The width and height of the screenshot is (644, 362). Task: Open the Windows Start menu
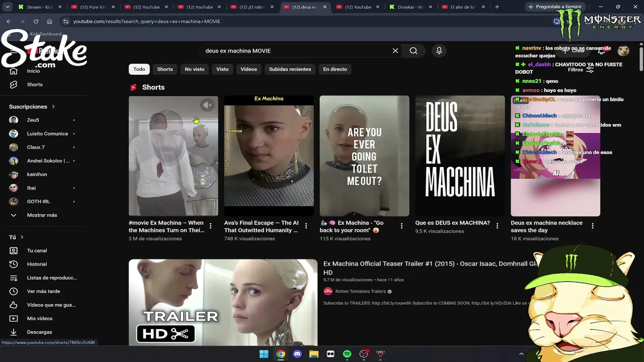[264, 354]
